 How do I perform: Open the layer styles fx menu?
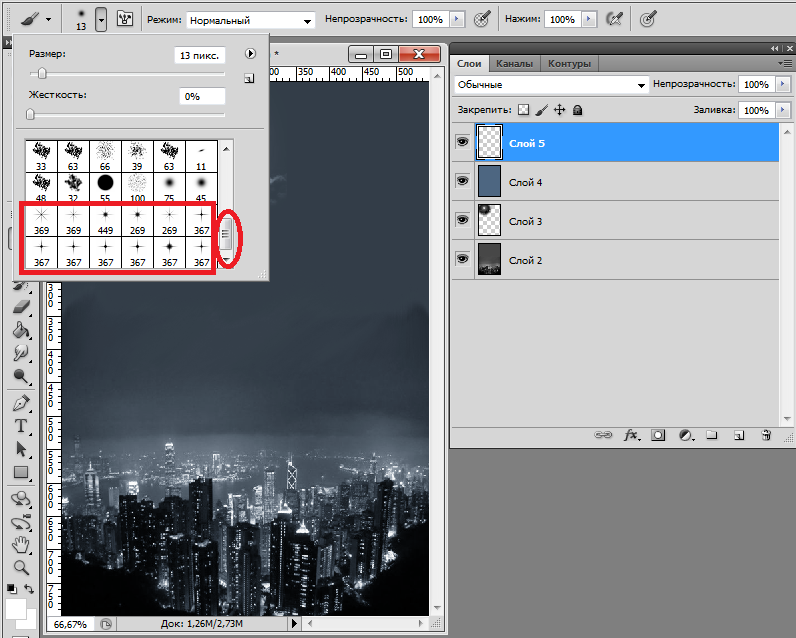coord(631,435)
